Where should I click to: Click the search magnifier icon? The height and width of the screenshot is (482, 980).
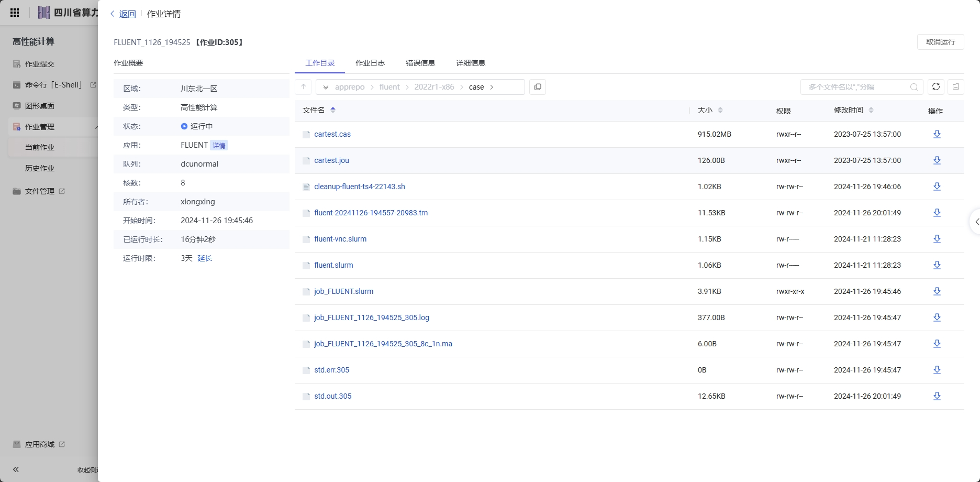[914, 87]
